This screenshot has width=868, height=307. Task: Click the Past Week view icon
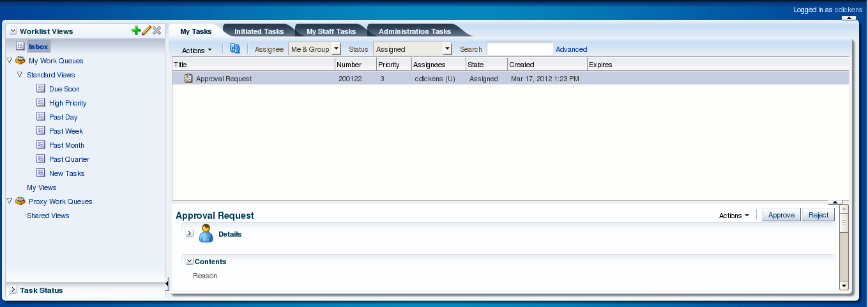(x=41, y=131)
